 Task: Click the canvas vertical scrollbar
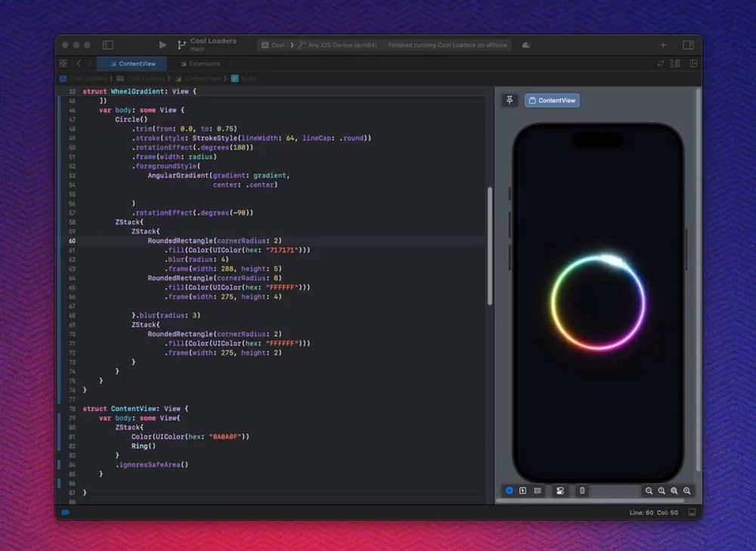698,280
